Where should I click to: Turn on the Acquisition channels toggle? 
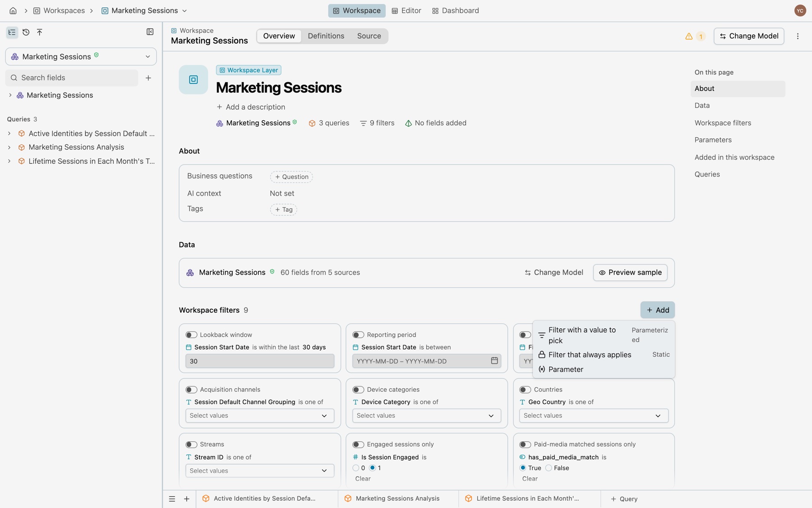pyautogui.click(x=191, y=390)
